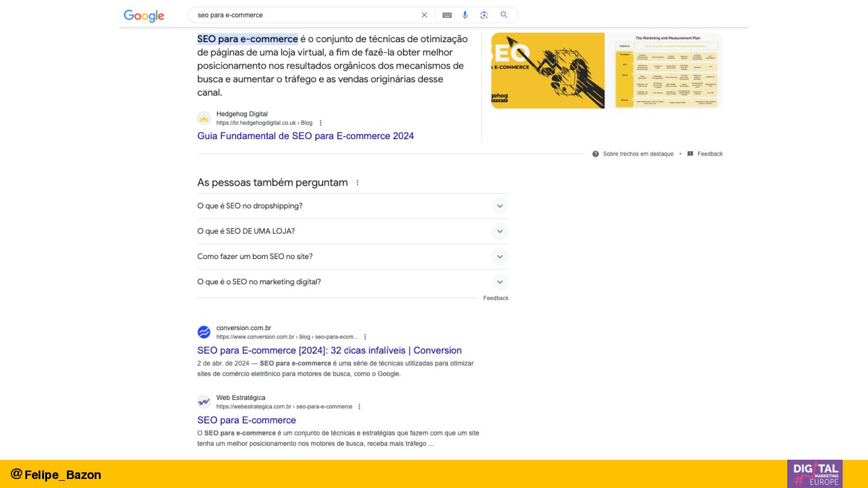Open the on-screen keyboard icon
The height and width of the screenshot is (488, 868).
click(x=447, y=15)
